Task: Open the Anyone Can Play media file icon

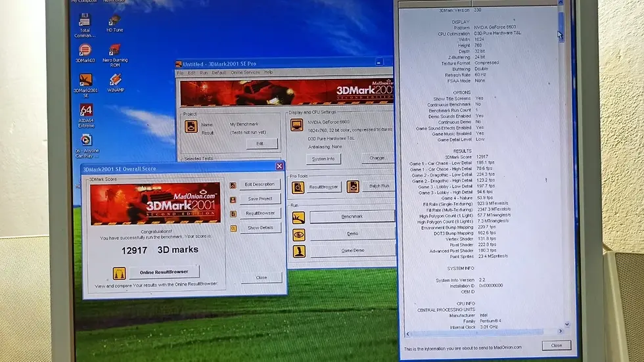Action: tap(87, 146)
